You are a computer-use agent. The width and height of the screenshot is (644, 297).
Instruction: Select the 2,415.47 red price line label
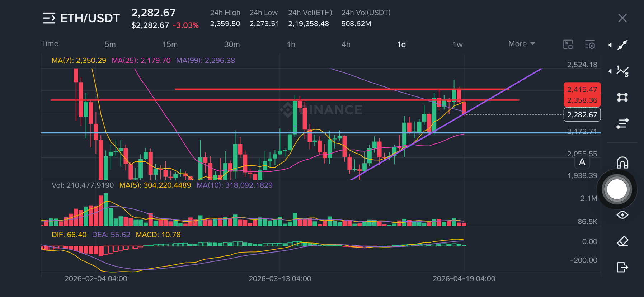point(582,89)
